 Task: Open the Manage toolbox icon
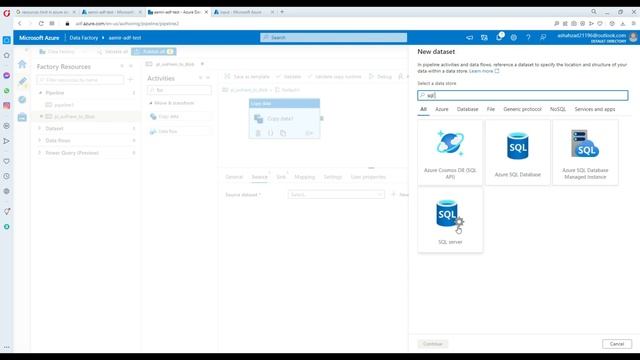click(22, 117)
